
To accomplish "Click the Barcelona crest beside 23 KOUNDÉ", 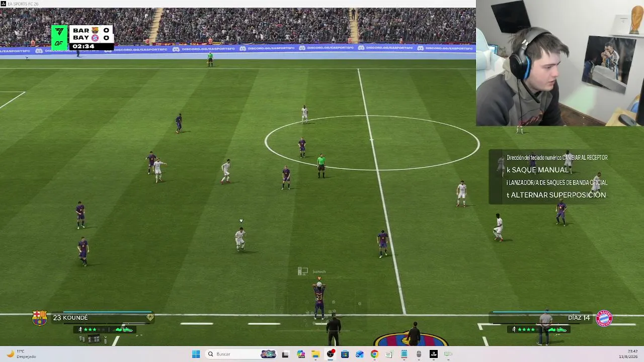I will pyautogui.click(x=40, y=318).
